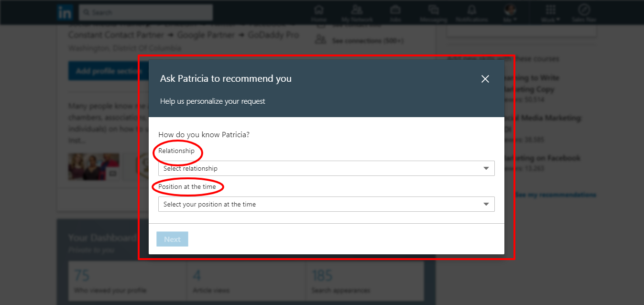This screenshot has width=644, height=305.
Task: Click the Next button in the dialog
Action: (172, 239)
